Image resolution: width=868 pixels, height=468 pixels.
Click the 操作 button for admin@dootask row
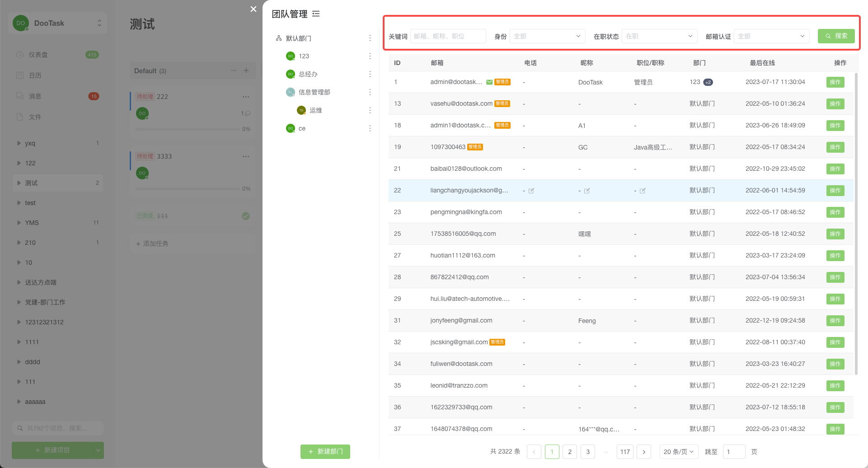tap(835, 82)
